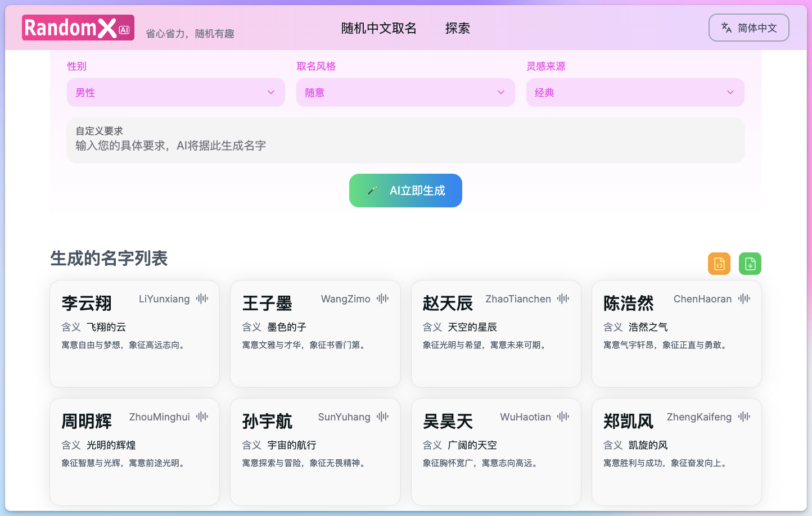Click the RandomX logo
812x516 pixels.
click(78, 27)
